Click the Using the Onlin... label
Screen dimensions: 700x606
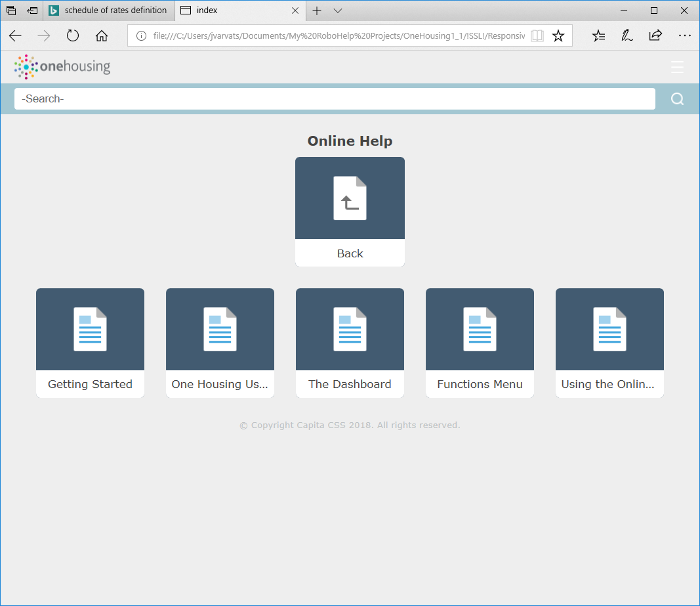click(x=608, y=384)
